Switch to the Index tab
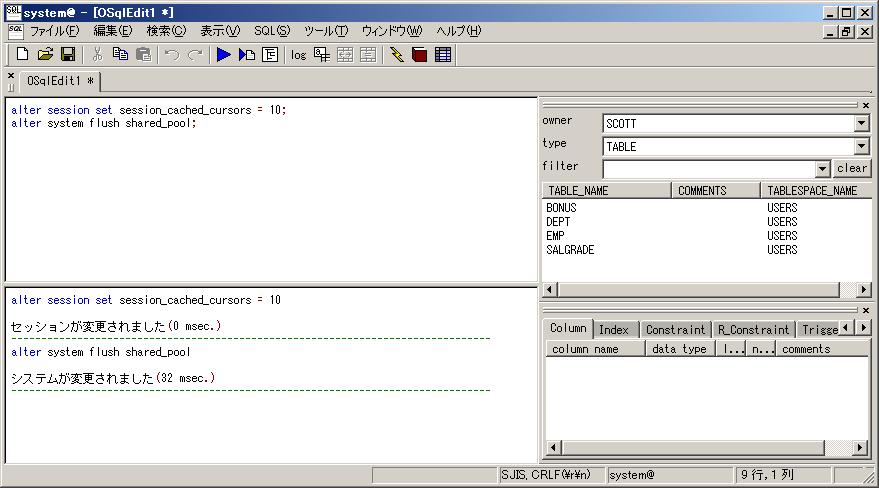The height and width of the screenshot is (488, 879). 614,330
